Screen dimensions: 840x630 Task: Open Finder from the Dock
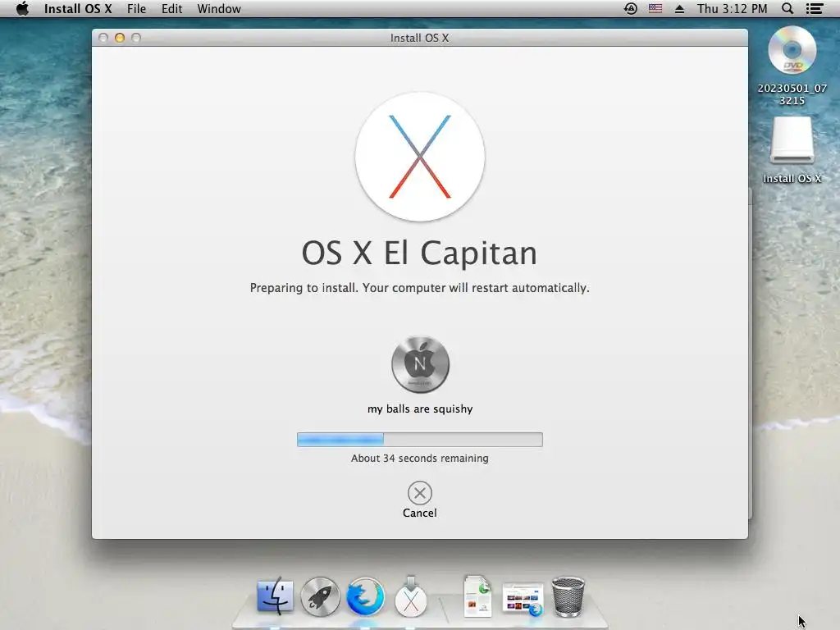click(276, 596)
